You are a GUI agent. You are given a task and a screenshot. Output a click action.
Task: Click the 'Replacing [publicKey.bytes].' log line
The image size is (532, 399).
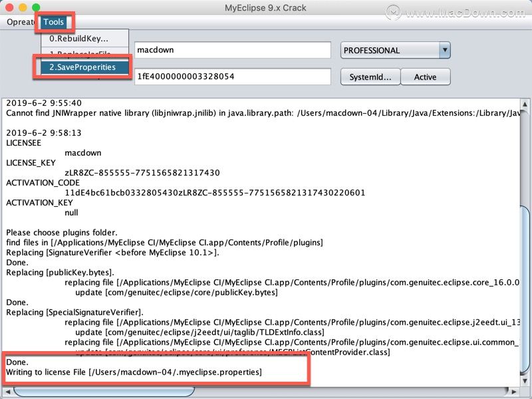point(60,273)
